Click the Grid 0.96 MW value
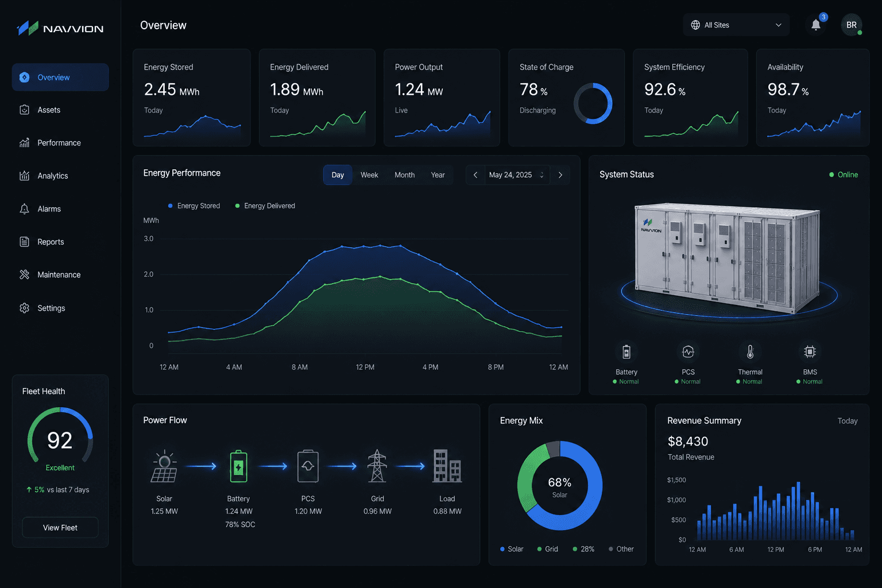 coord(377,511)
